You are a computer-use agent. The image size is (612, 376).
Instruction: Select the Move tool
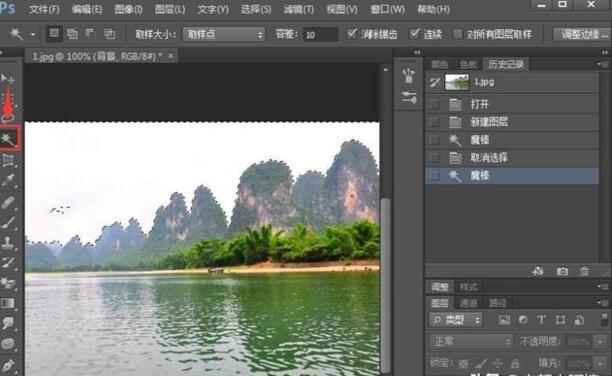point(8,79)
